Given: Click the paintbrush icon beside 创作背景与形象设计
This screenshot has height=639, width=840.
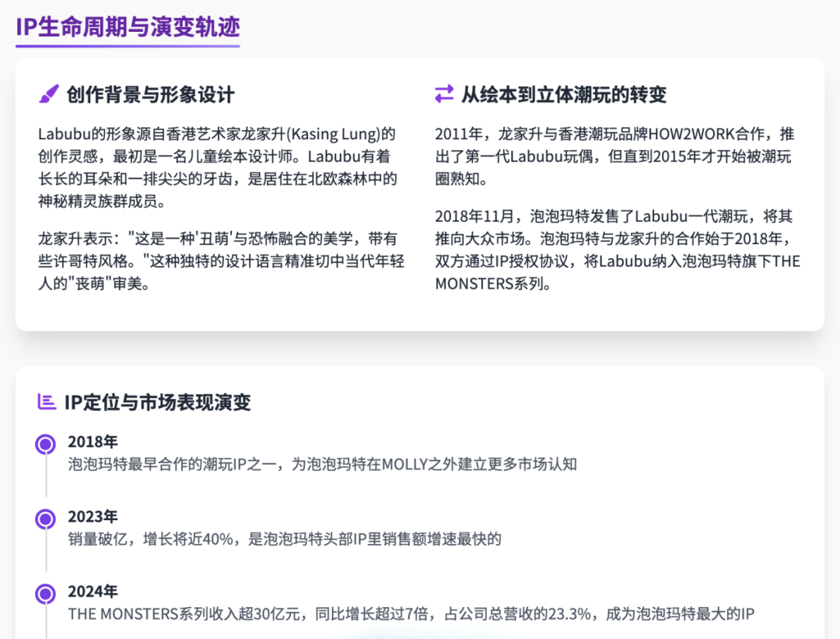Looking at the screenshot, I should coord(49,94).
